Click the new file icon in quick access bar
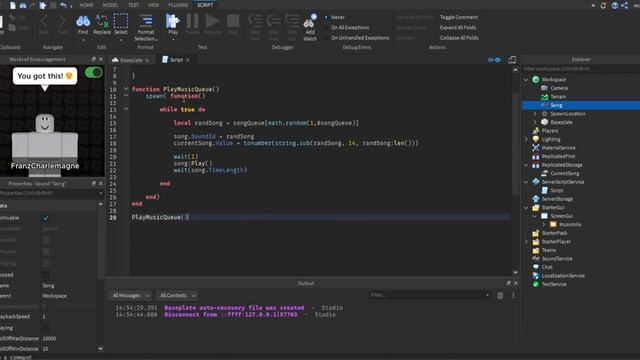This screenshot has width=640, height=360. pyautogui.click(x=13, y=5)
